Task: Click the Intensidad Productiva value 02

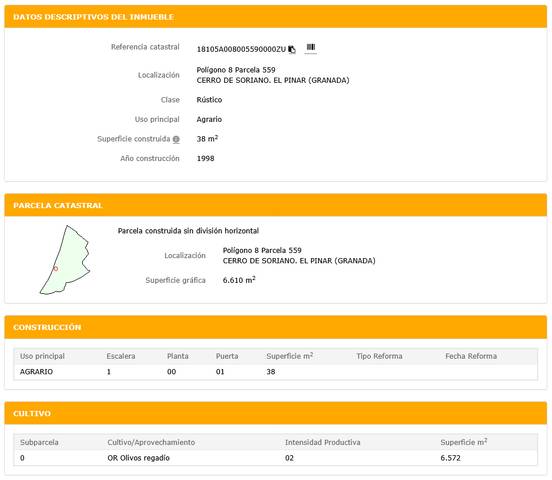Action: (x=289, y=458)
